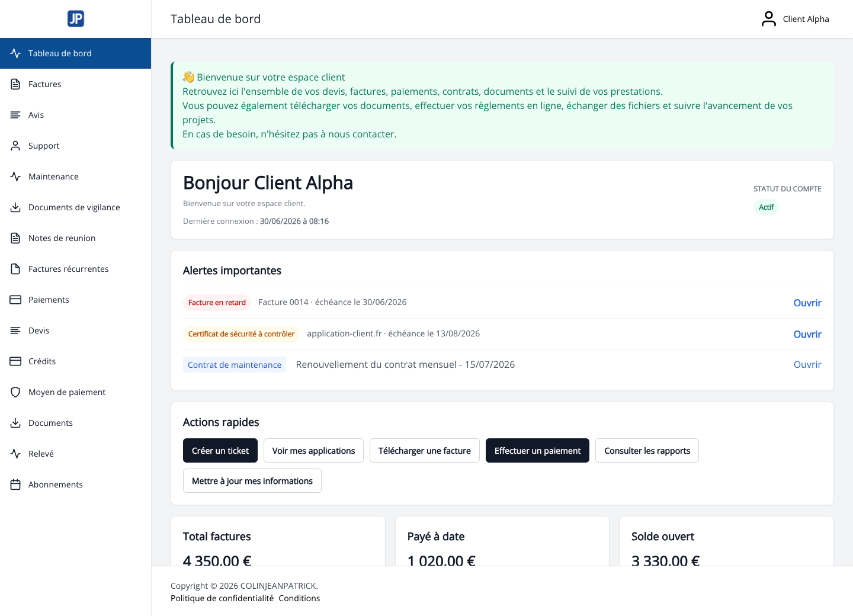Go to Paiements page
The height and width of the screenshot is (616, 853).
click(x=75, y=300)
